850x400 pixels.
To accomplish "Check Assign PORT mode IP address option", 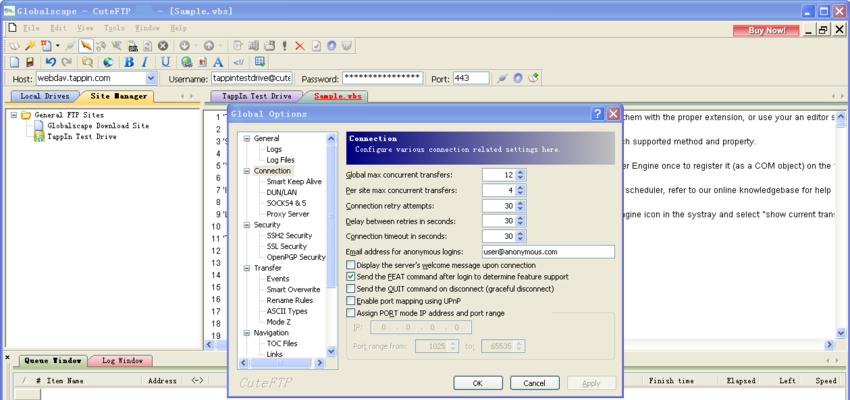I will click(351, 313).
